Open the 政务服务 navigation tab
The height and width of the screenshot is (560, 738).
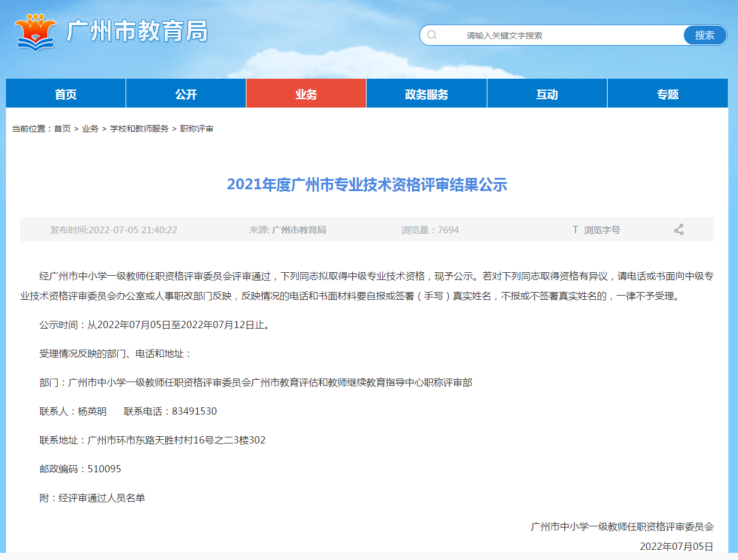click(x=427, y=94)
